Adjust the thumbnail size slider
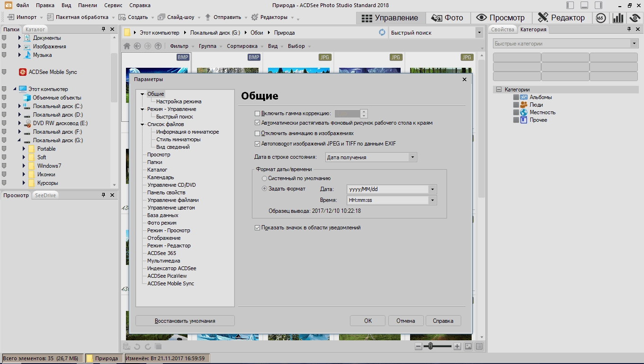 [430, 346]
